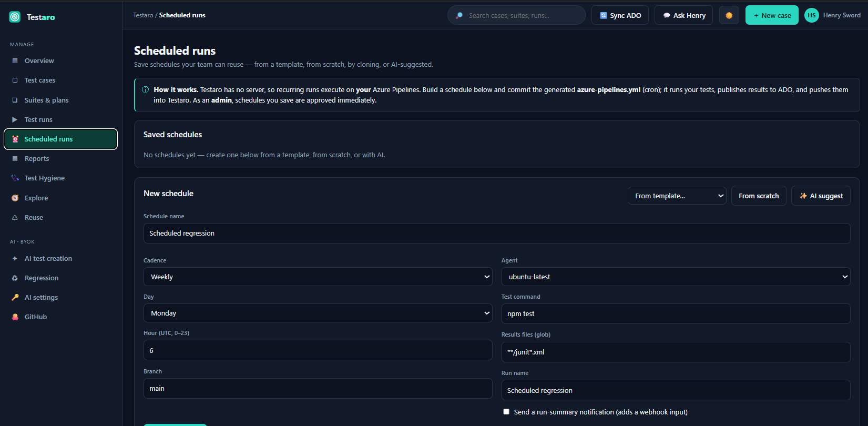The height and width of the screenshot is (426, 868).
Task: Click the Test runs play icon
Action: point(15,120)
